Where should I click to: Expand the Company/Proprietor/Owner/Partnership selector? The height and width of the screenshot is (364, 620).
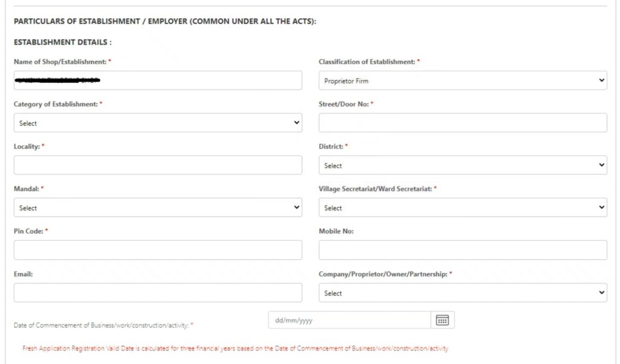coord(462,293)
